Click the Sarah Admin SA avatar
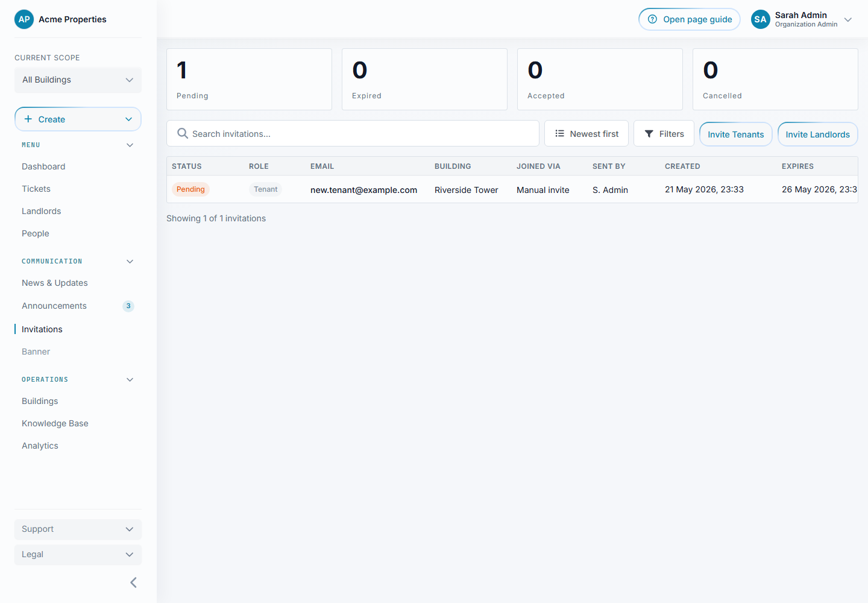 point(761,19)
